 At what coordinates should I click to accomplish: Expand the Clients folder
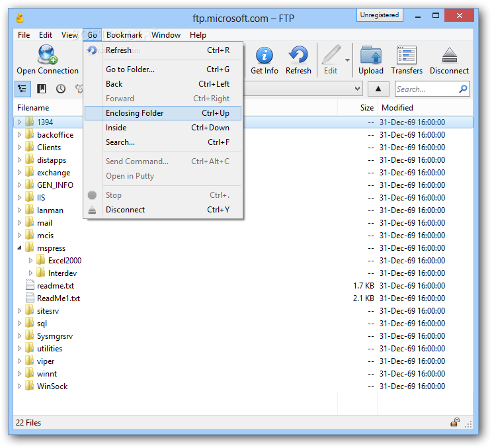pyautogui.click(x=19, y=147)
